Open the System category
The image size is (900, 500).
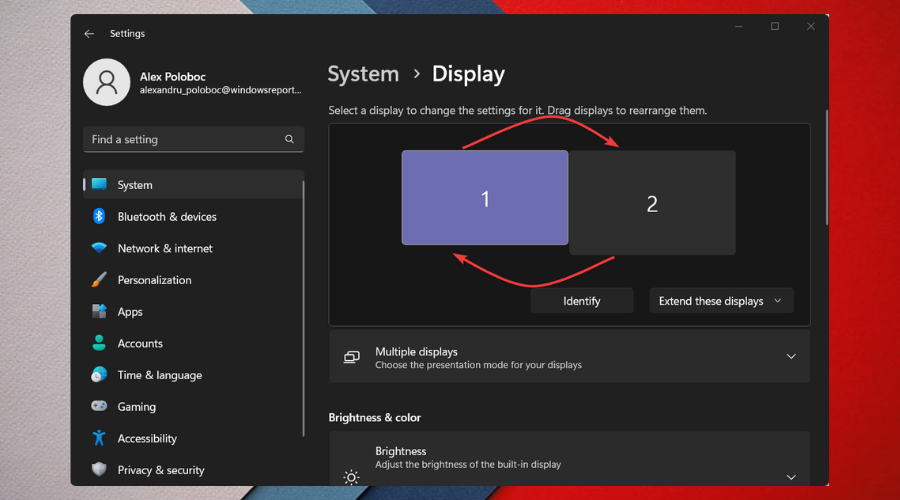click(x=193, y=184)
